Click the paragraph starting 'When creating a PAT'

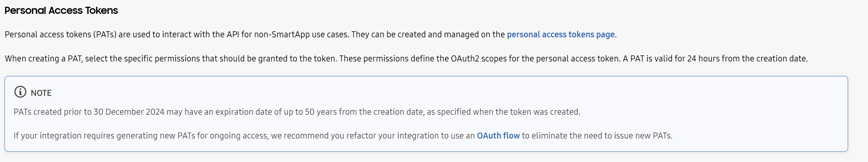406,59
